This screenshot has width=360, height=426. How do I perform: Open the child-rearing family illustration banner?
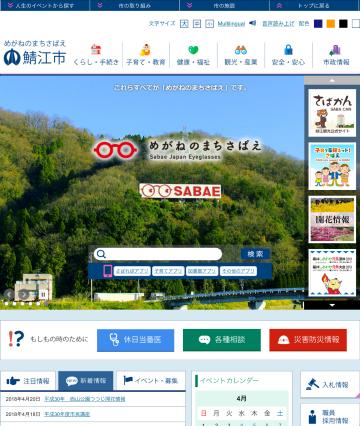point(332,166)
